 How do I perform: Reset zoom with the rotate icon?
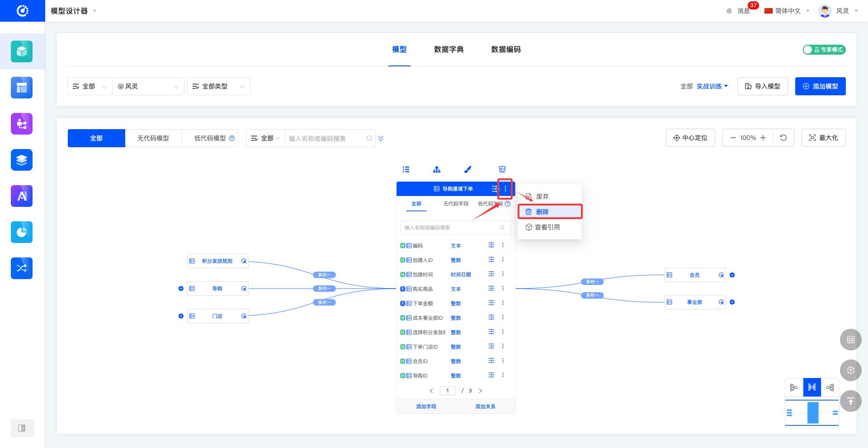point(783,138)
